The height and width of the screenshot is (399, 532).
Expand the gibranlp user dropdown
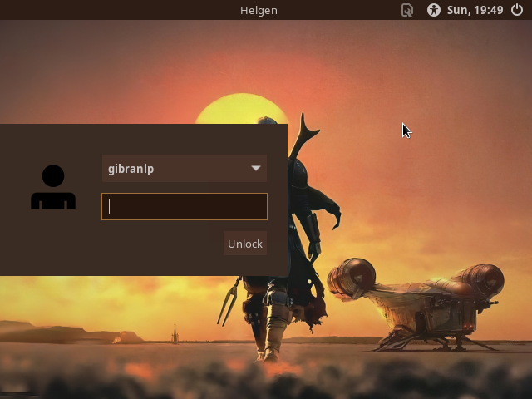point(185,168)
